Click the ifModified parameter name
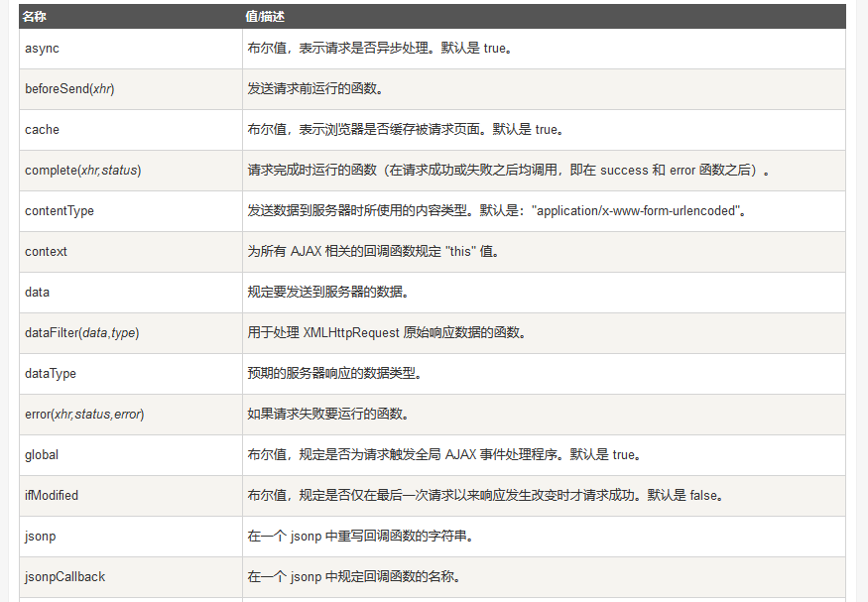This screenshot has height=602, width=868. tap(52, 496)
